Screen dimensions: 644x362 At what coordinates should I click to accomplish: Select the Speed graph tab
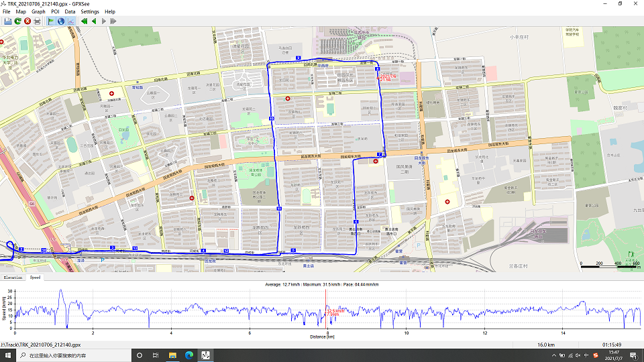(36, 278)
